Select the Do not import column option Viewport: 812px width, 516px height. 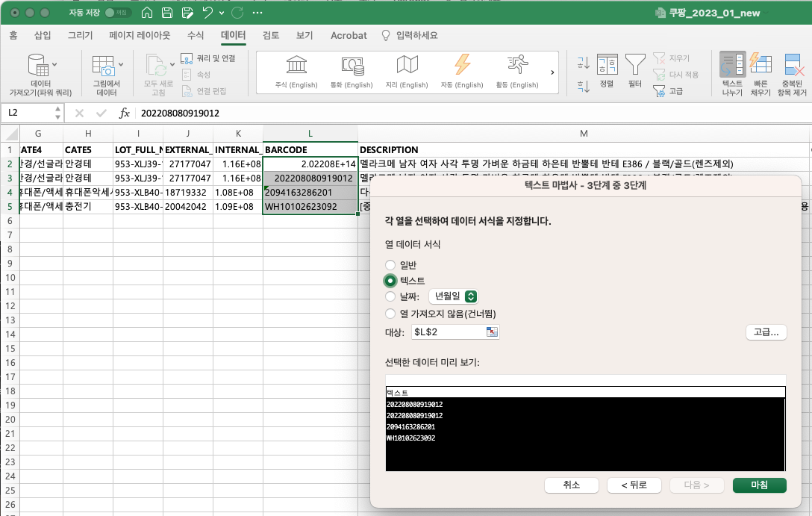pyautogui.click(x=390, y=314)
